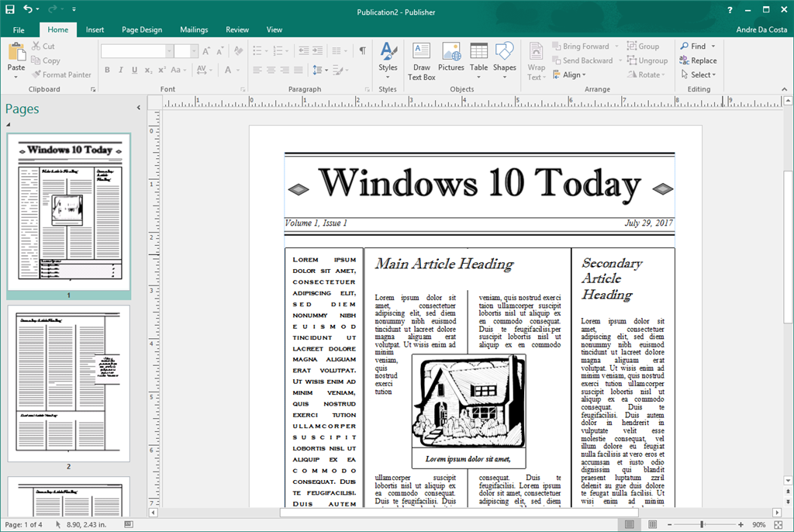Toggle Bold formatting
This screenshot has height=532, width=794.
107,70
